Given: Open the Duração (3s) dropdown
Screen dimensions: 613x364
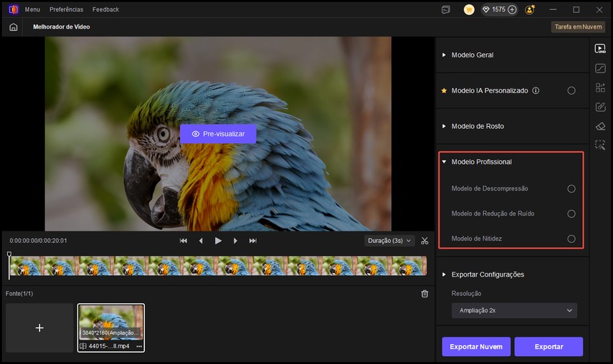Looking at the screenshot, I should 389,241.
